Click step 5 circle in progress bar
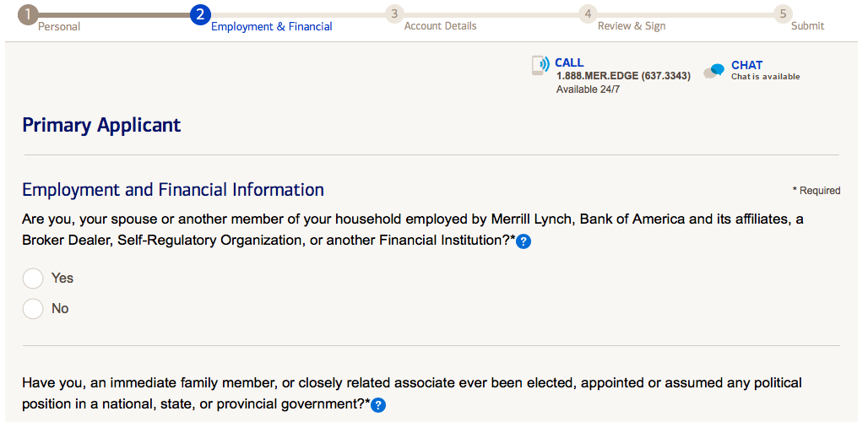 (783, 14)
